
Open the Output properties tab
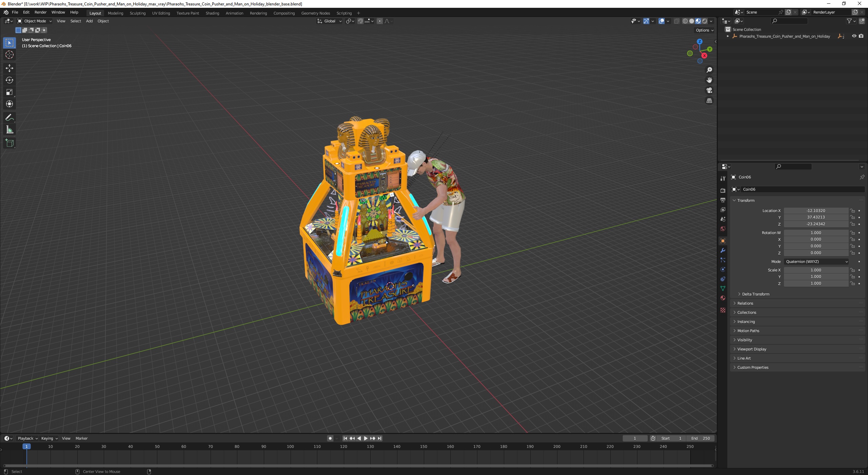tap(723, 200)
